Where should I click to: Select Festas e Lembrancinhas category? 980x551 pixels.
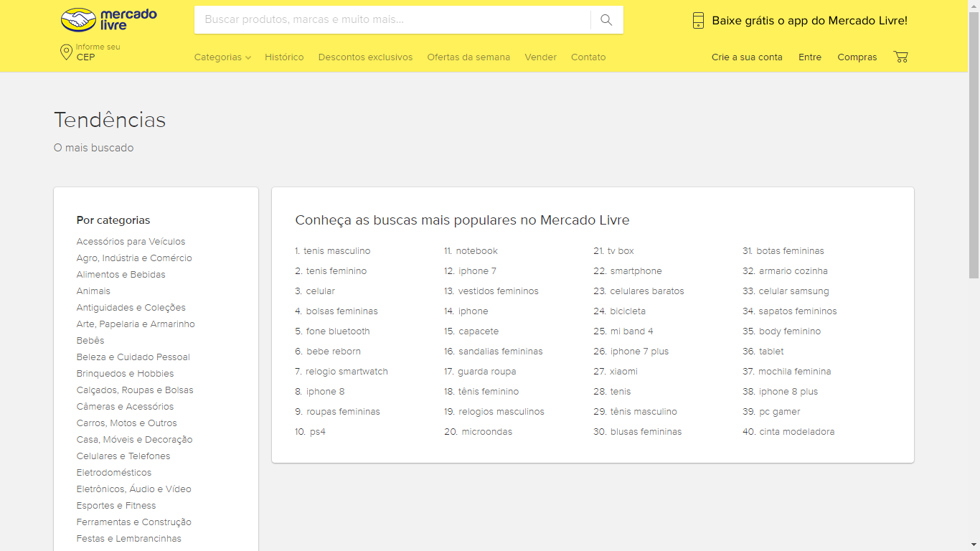click(x=128, y=539)
